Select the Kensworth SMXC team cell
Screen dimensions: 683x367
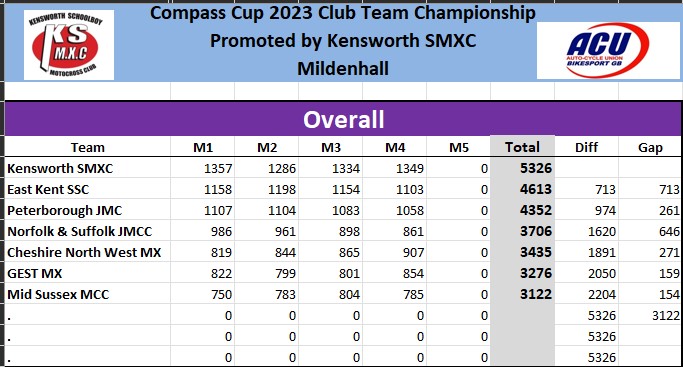coord(88,168)
